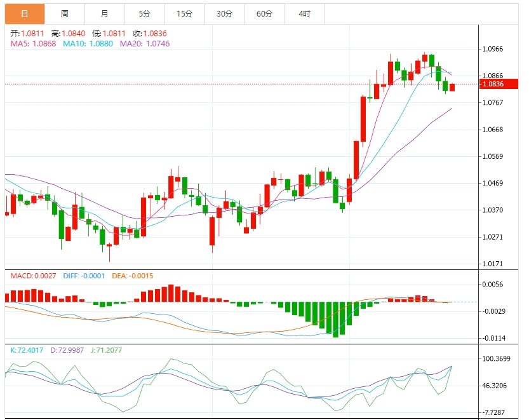Viewport: 529px width, 420px height.
Task: Click the K value in the KDJ panel
Action: tap(28, 349)
